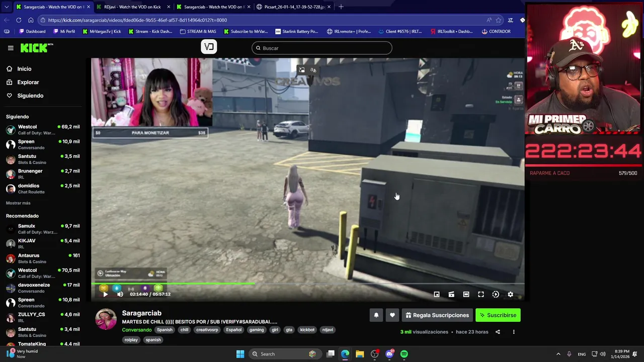644x362 pixels.
Task: Open Siguiendo in the sidebar
Action: [30, 96]
